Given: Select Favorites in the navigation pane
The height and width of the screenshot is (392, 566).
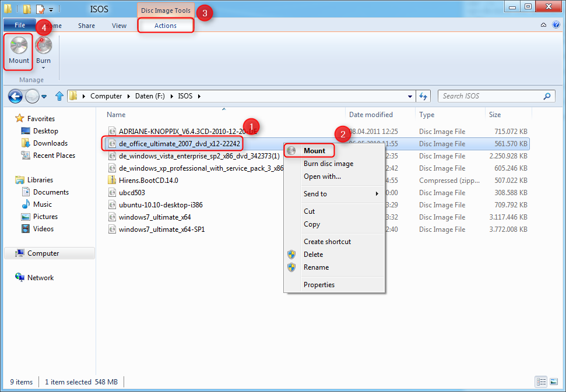Looking at the screenshot, I should (x=34, y=119).
